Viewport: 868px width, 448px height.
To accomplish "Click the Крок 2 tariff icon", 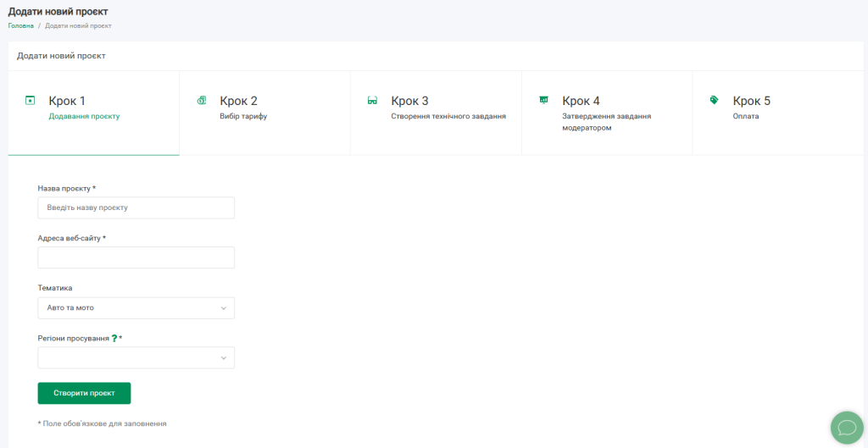I will coord(201,101).
